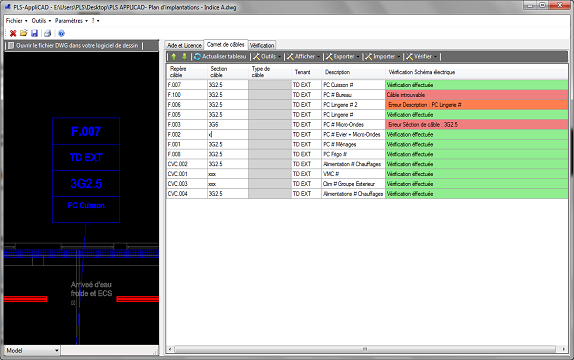
Task: Sort by Section câble column header
Action: point(228,72)
